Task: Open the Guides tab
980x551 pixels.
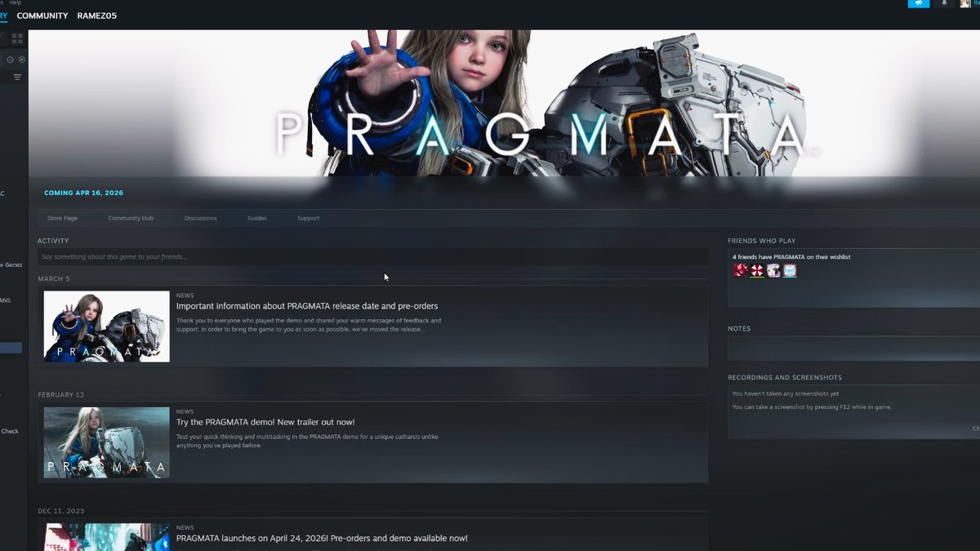Action: coord(257,218)
